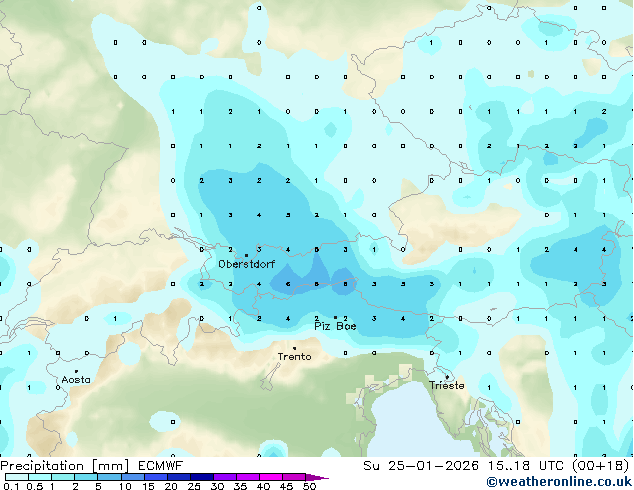Open the weatheronline.co.uk link
The image size is (634, 490).
pos(559,482)
